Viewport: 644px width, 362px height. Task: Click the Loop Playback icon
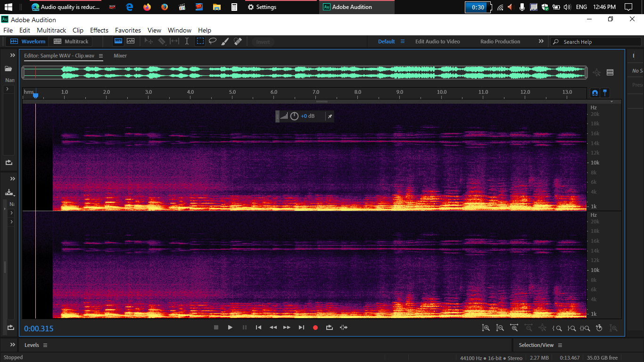[329, 328]
